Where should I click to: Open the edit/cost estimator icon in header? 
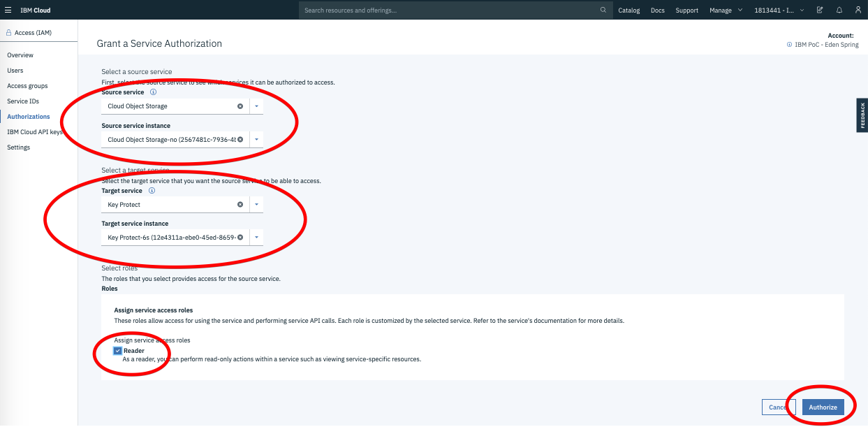pyautogui.click(x=820, y=10)
